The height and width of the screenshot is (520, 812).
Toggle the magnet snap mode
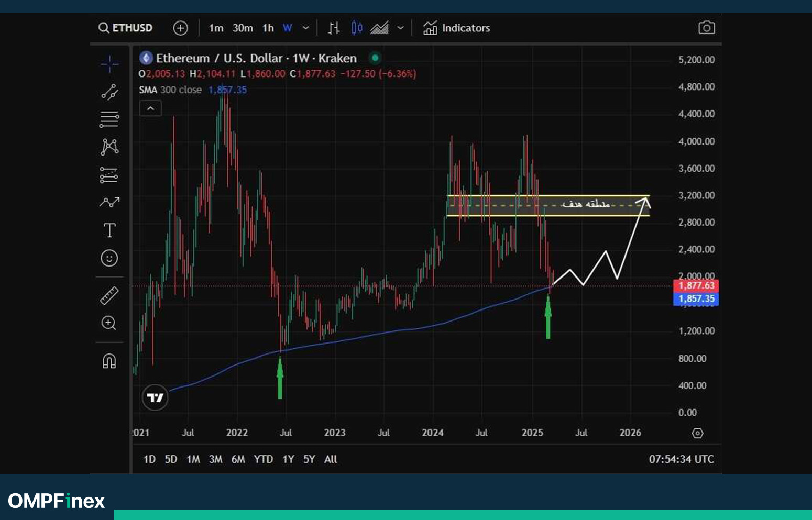pos(109,361)
